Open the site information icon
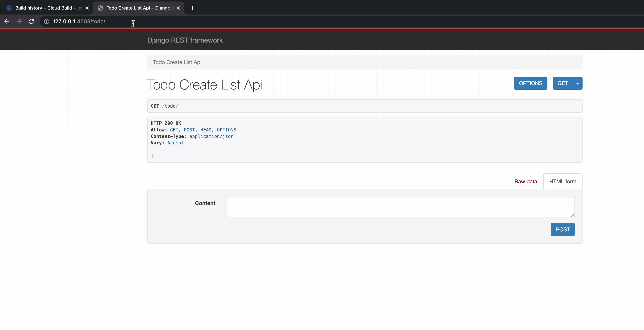This screenshot has width=644, height=330. (x=47, y=22)
